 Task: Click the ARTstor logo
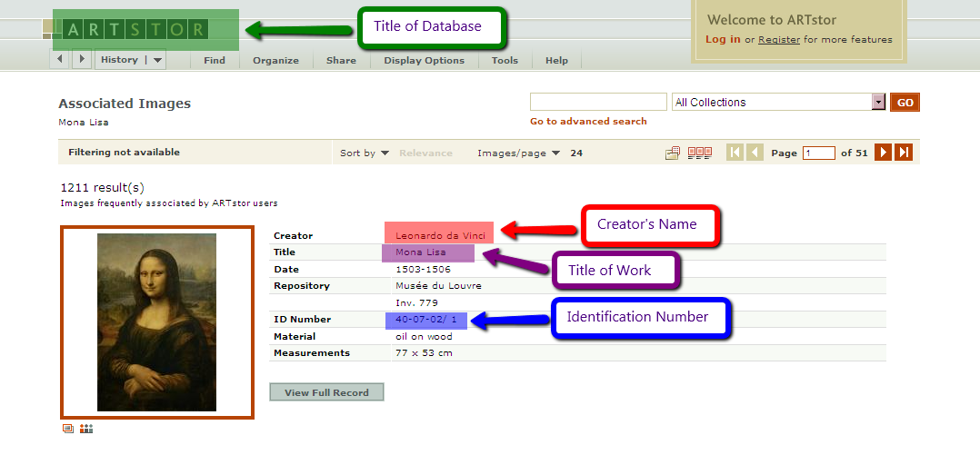click(x=136, y=29)
